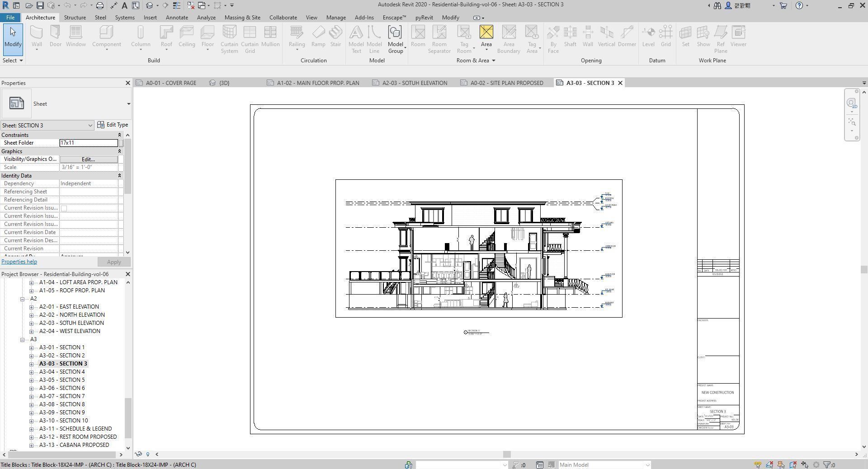The width and height of the screenshot is (868, 469).
Task: Open the Massing & Site tab
Action: pyautogui.click(x=242, y=18)
